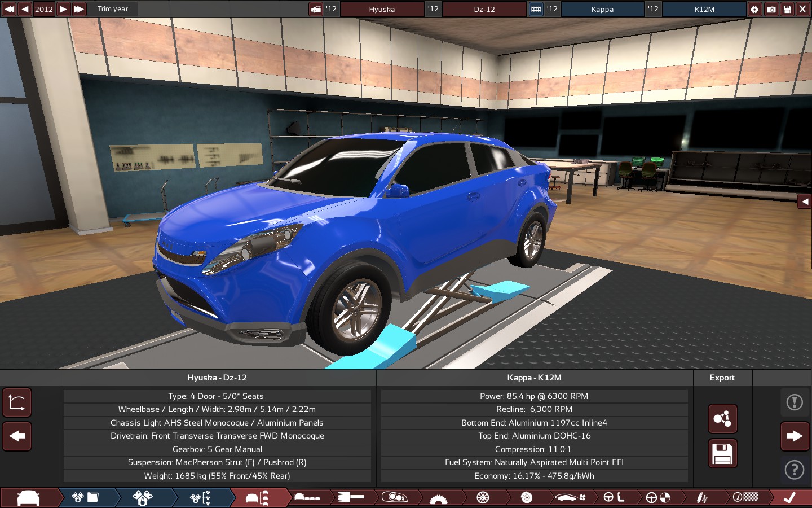
Task: Click the Redline: 6,300 RPM row
Action: point(534,409)
